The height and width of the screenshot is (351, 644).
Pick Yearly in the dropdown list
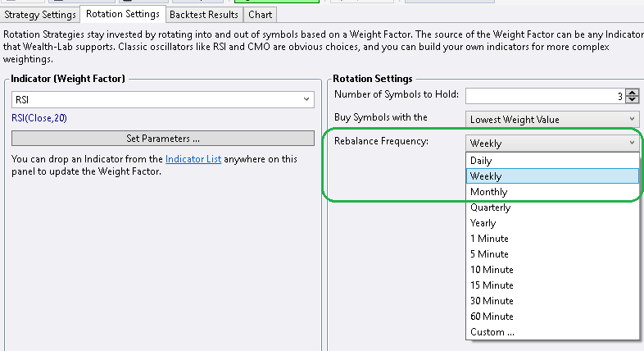483,223
